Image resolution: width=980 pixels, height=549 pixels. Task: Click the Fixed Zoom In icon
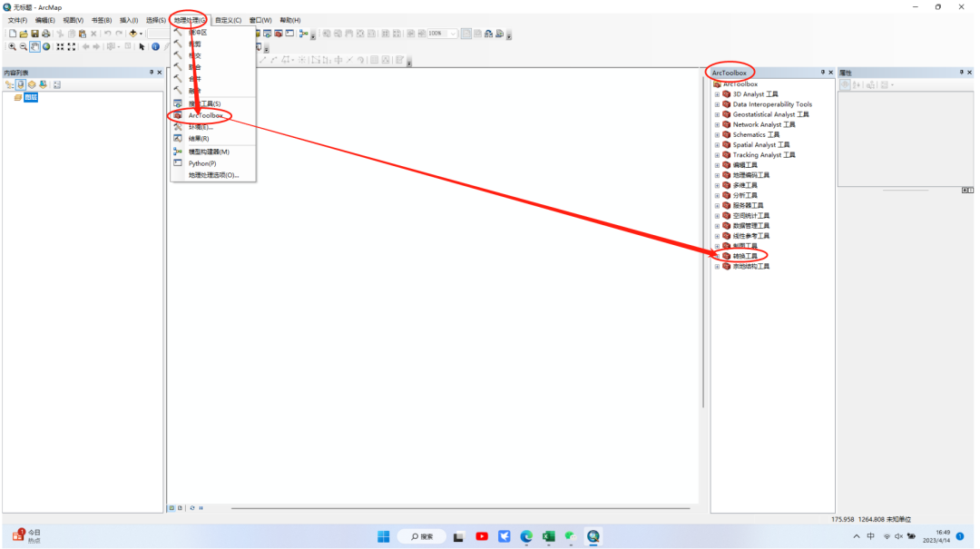coord(61,47)
